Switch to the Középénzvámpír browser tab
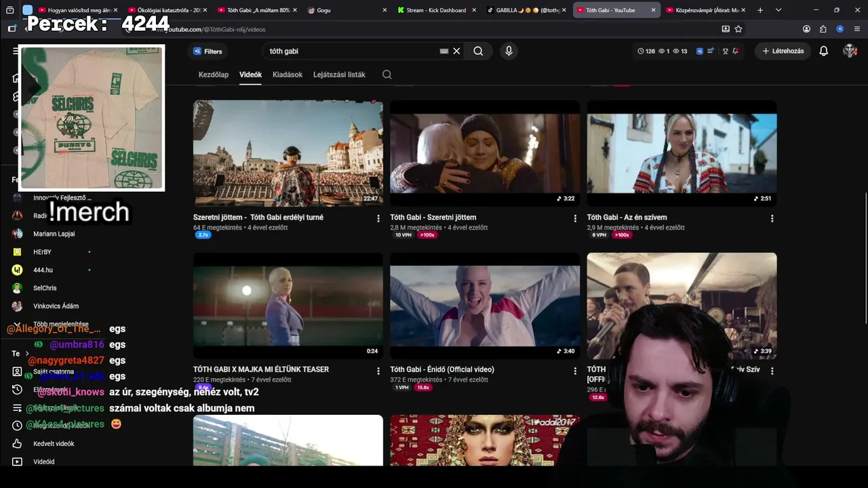 click(705, 10)
